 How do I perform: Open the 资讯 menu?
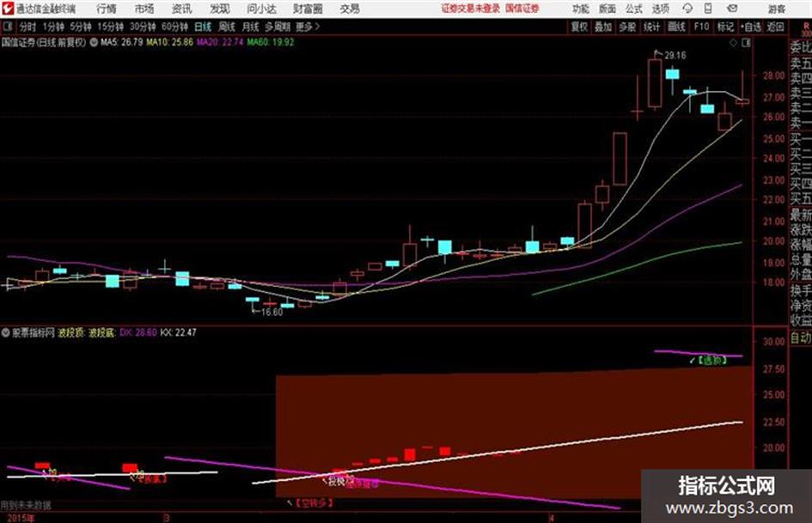click(x=181, y=9)
